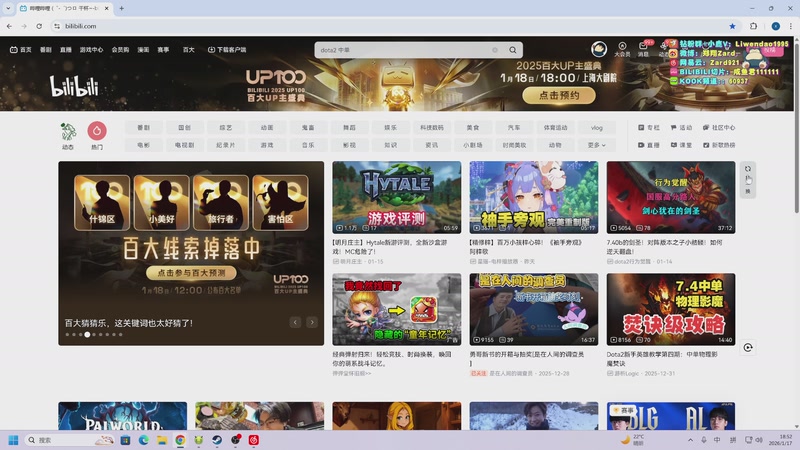Open 漫画 in top navigation

click(x=143, y=49)
